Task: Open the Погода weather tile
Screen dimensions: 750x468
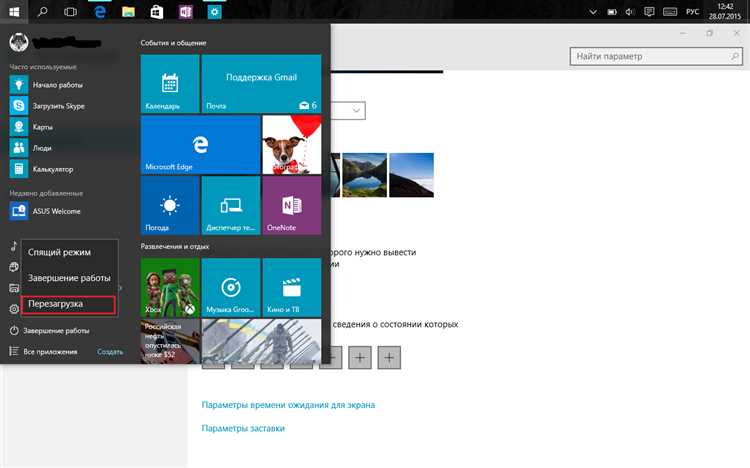Action: pos(170,205)
